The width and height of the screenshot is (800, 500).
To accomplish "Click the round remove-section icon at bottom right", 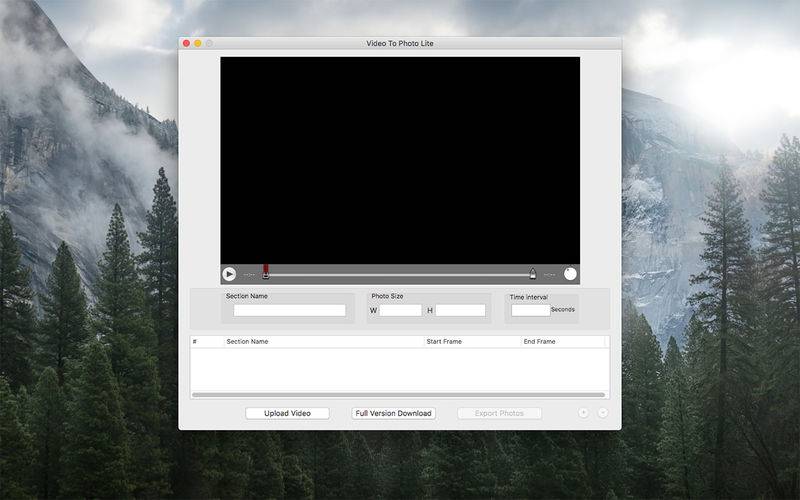I will click(x=603, y=413).
